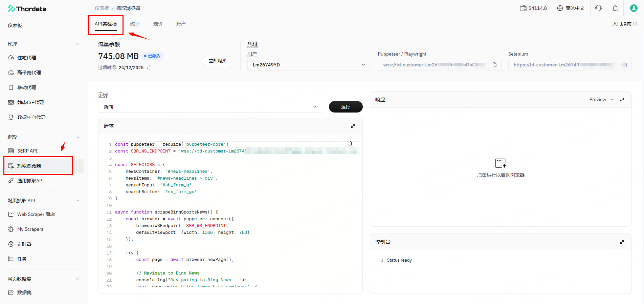Collapse the 网页抓取 API sidebar section
Viewport: 644px width, 304px height.
[x=78, y=201]
